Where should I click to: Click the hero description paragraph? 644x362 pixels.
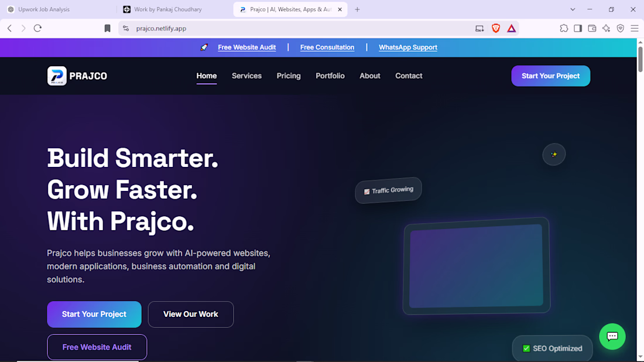(x=159, y=267)
